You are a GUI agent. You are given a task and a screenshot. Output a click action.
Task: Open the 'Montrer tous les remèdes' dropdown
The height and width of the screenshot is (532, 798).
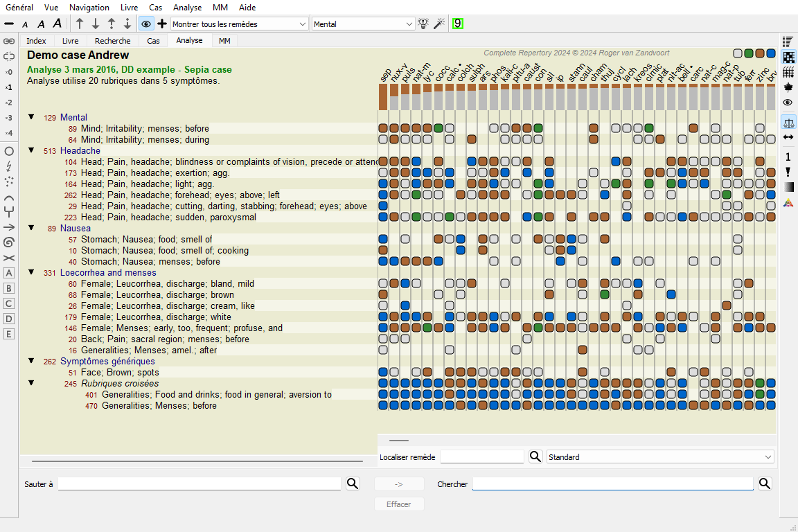click(x=239, y=24)
